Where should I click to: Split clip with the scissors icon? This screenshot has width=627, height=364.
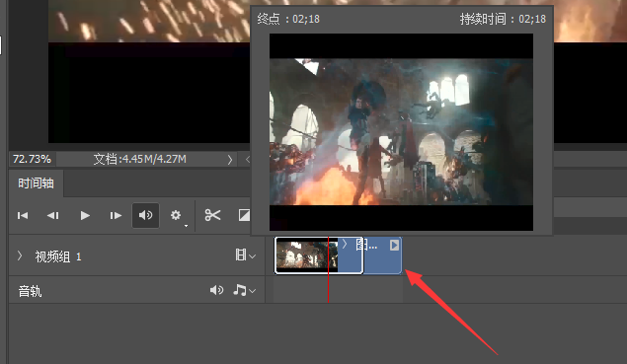pos(212,215)
